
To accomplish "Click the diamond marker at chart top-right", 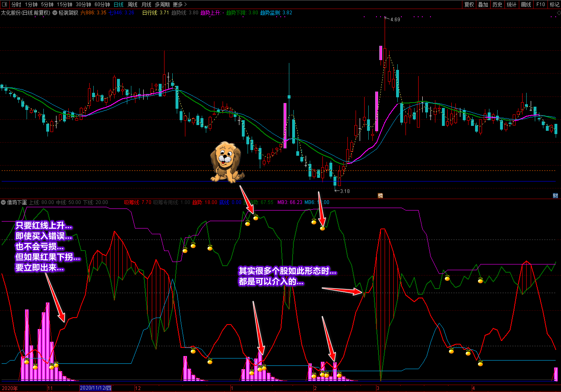I will pyautogui.click(x=559, y=13).
